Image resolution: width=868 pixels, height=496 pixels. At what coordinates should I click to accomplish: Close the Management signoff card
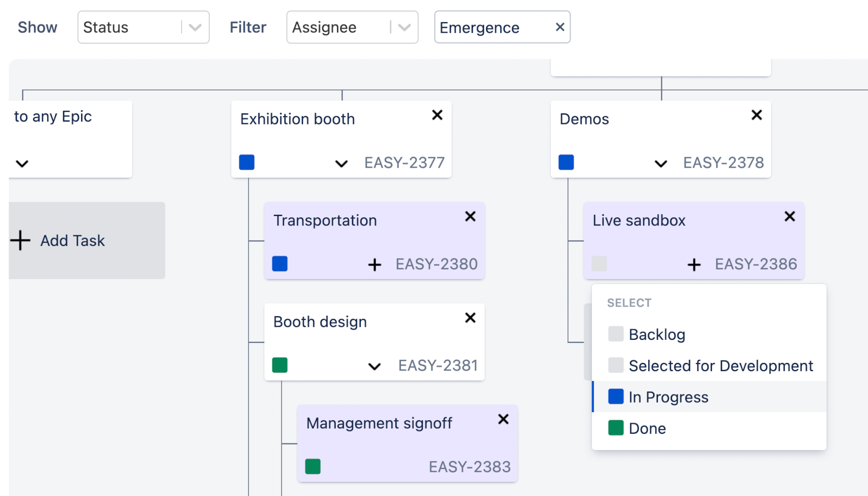503,419
